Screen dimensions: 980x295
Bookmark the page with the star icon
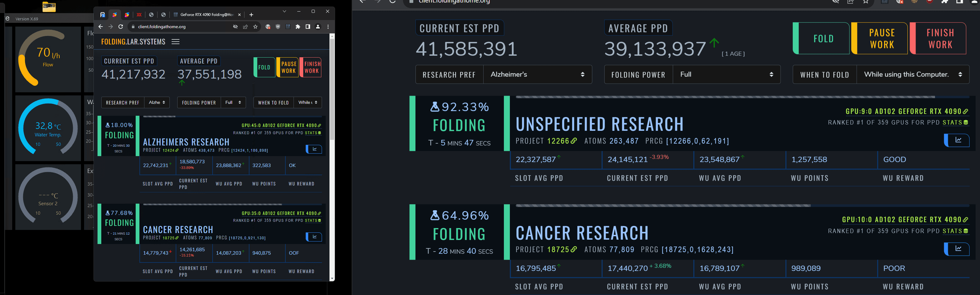tap(256, 27)
